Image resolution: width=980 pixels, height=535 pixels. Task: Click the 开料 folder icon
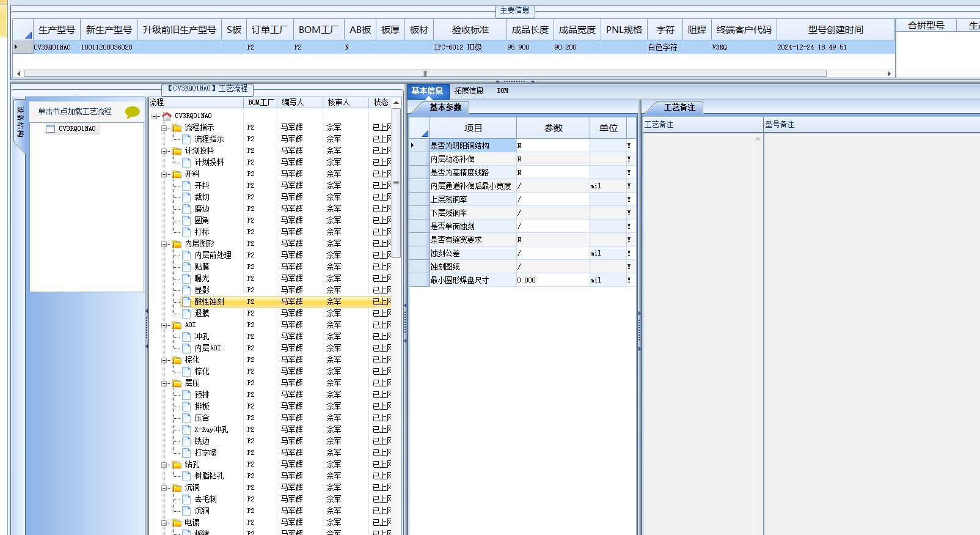(x=177, y=174)
